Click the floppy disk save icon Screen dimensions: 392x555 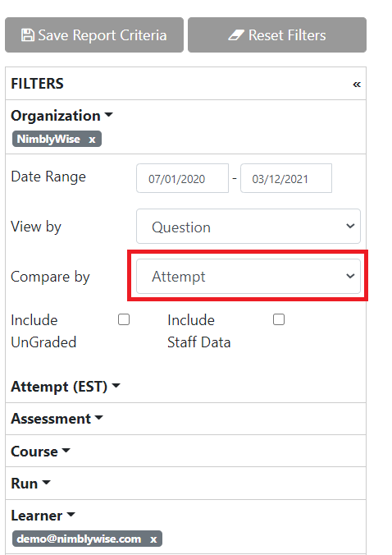coord(28,35)
